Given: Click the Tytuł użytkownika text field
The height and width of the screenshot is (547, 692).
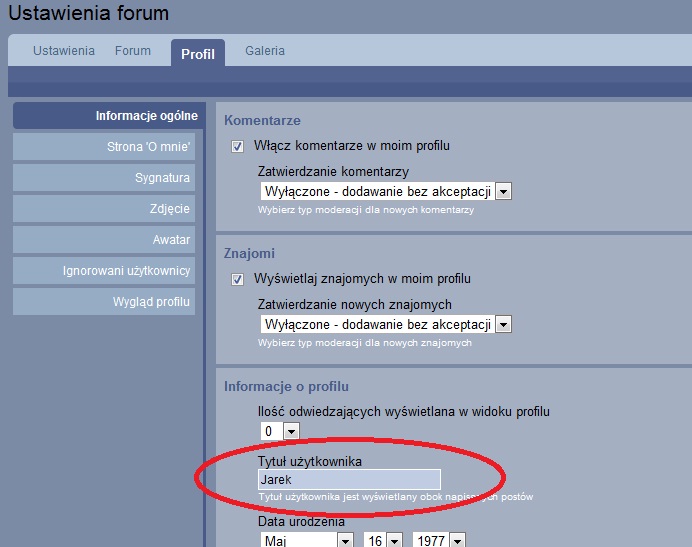Looking at the screenshot, I should [x=348, y=480].
